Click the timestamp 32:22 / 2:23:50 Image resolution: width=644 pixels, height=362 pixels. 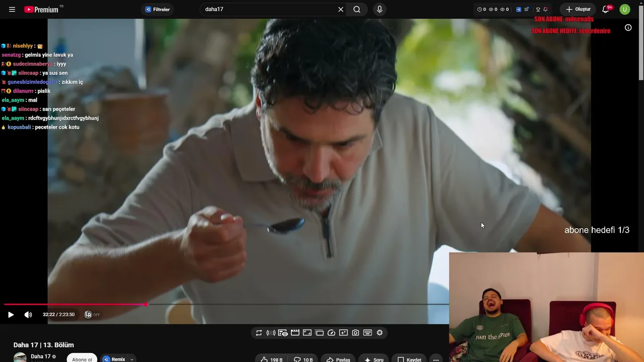tap(58, 315)
